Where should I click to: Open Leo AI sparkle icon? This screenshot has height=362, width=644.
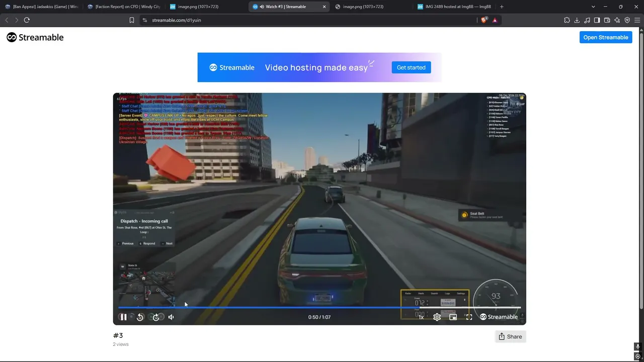pos(617,20)
